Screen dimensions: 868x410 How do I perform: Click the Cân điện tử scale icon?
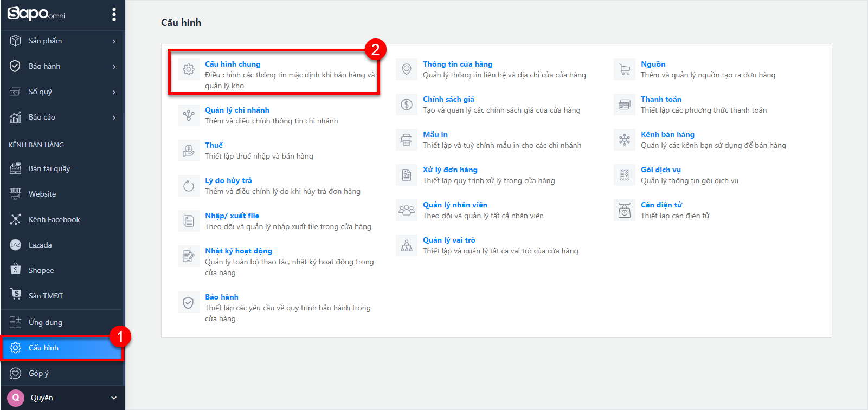[x=625, y=210]
